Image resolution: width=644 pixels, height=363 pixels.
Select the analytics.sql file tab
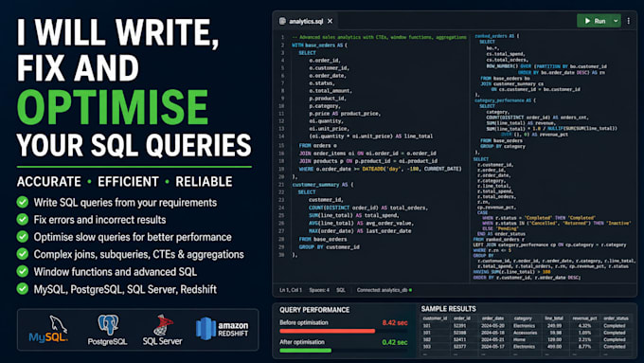306,21
